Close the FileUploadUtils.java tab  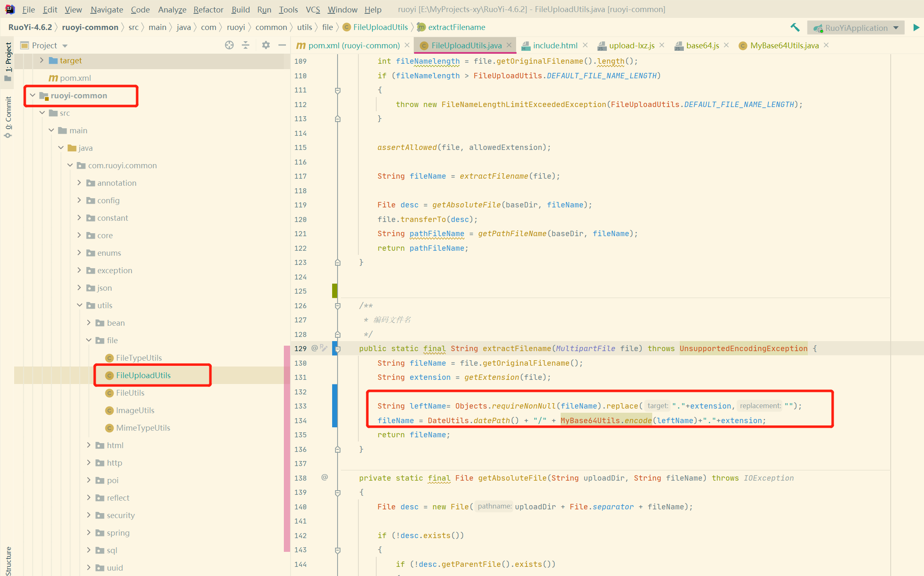click(x=509, y=45)
